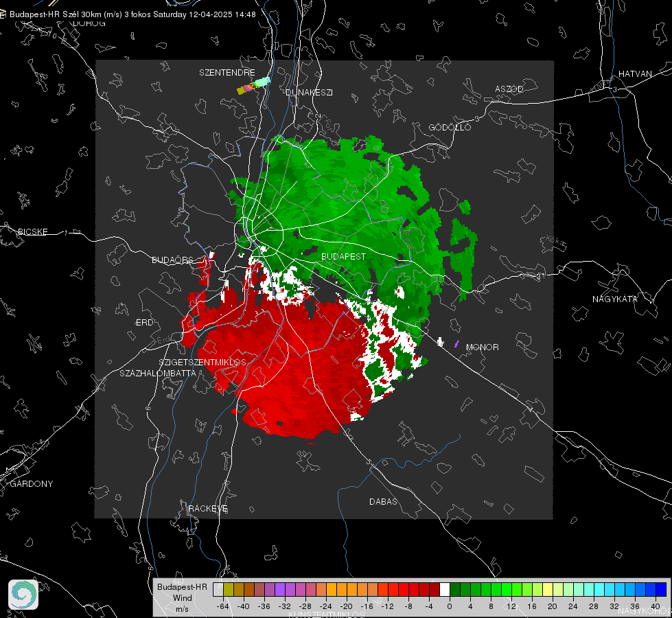Click the MONOR town label
672x618 pixels.
pos(482,347)
